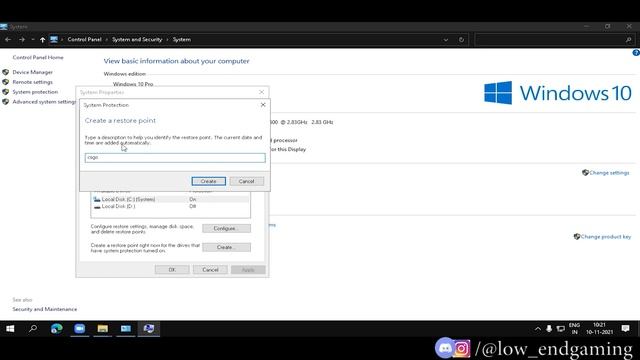Click the Forward navigation arrow
Viewport: 640px width, 360px height.
tap(22, 40)
